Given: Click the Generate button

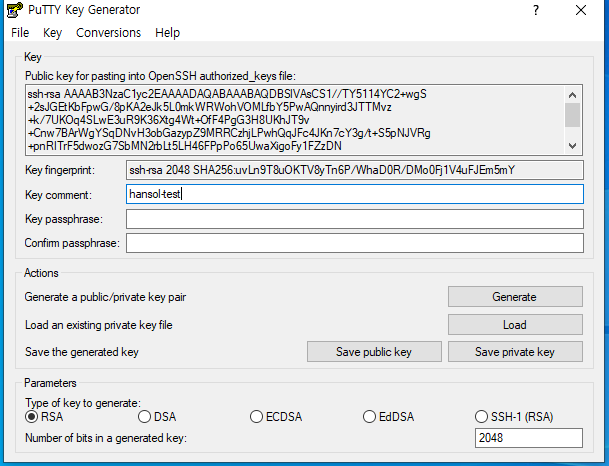Looking at the screenshot, I should [515, 297].
